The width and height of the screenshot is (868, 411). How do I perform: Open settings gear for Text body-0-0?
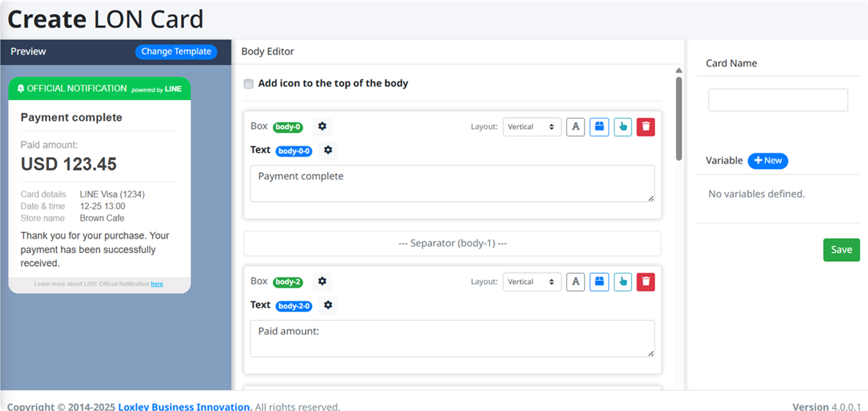[x=328, y=150]
